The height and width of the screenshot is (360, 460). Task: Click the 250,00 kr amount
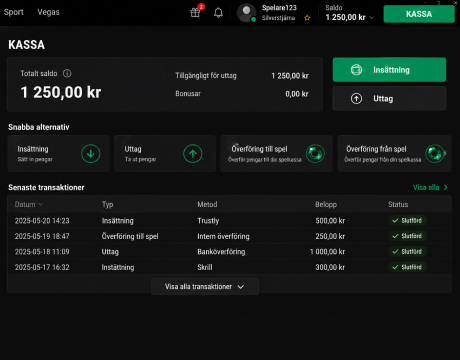coord(330,236)
